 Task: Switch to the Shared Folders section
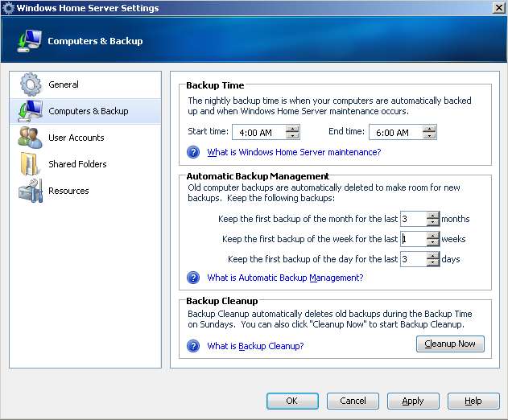tap(77, 164)
